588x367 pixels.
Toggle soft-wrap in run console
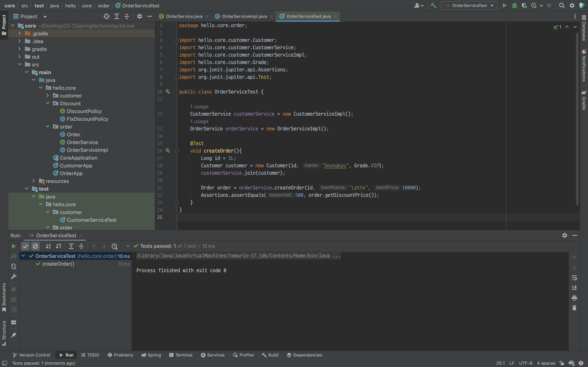574,277
